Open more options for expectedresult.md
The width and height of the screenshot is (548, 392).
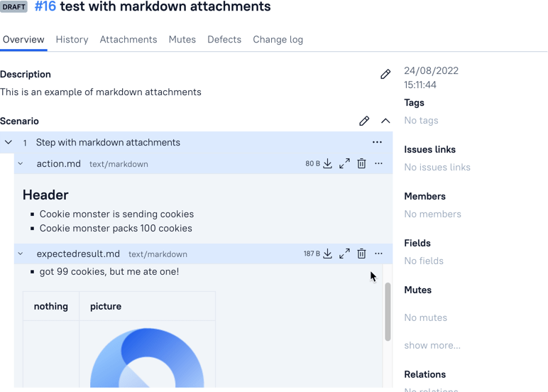[378, 254]
